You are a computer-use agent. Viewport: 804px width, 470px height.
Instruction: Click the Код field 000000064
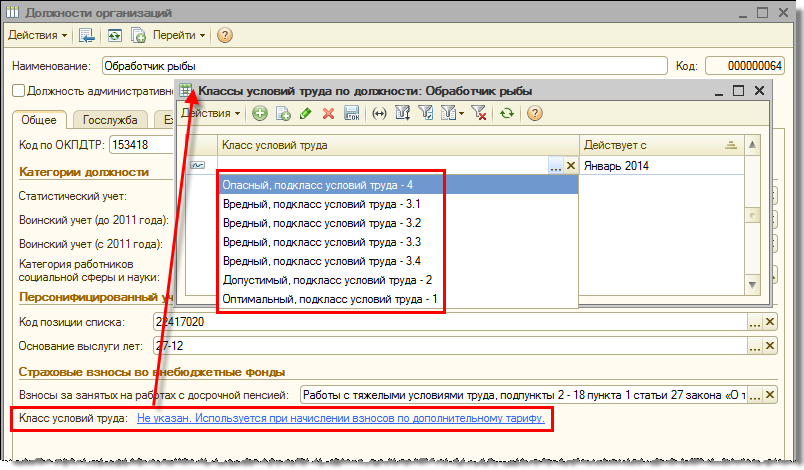(x=745, y=66)
